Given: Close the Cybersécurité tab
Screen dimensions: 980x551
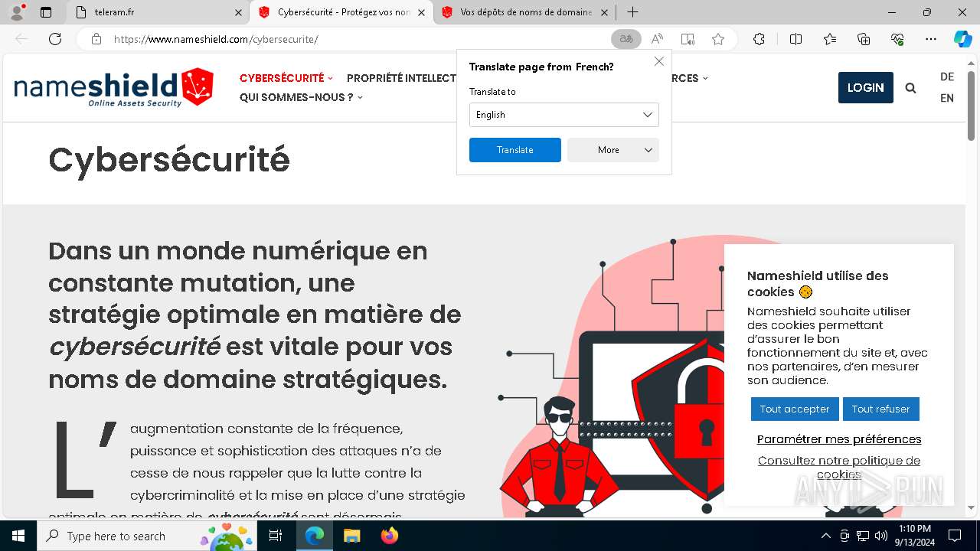Looking at the screenshot, I should pos(422,12).
